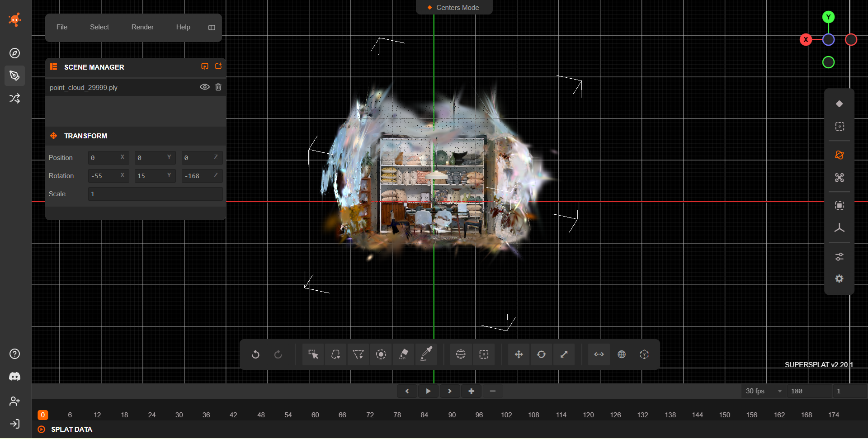Open the 30 fps dropdown
The height and width of the screenshot is (439, 868).
[x=763, y=391]
